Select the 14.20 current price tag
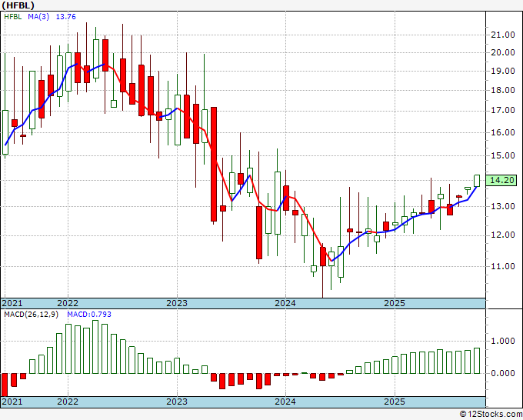This screenshot has height=420, width=523. [x=501, y=181]
